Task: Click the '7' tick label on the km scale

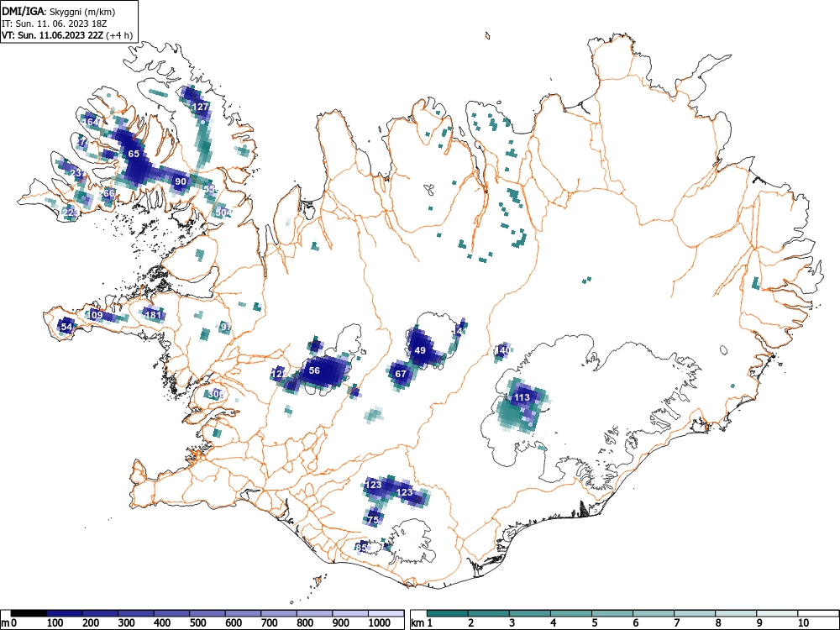Action: click(677, 623)
